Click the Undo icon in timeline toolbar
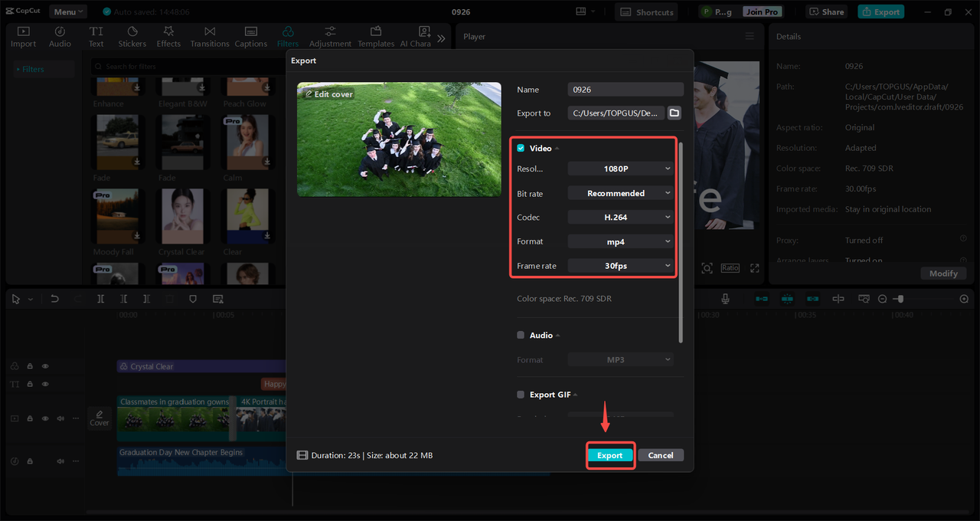Screen dimensions: 980x521 click(54, 299)
